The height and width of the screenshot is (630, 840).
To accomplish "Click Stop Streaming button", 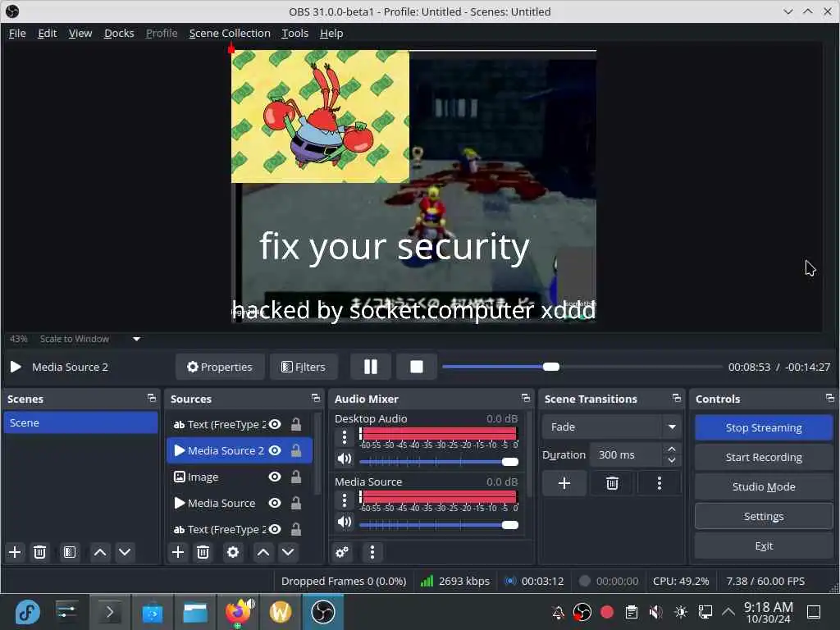I will (x=764, y=427).
